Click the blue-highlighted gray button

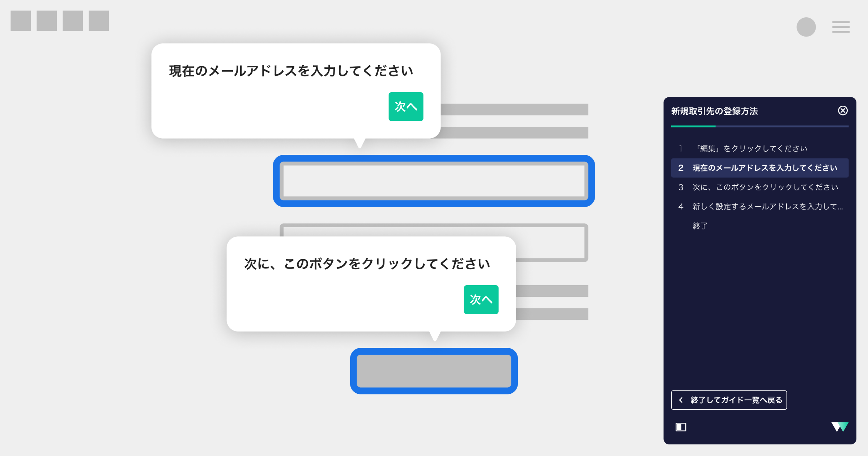click(434, 371)
